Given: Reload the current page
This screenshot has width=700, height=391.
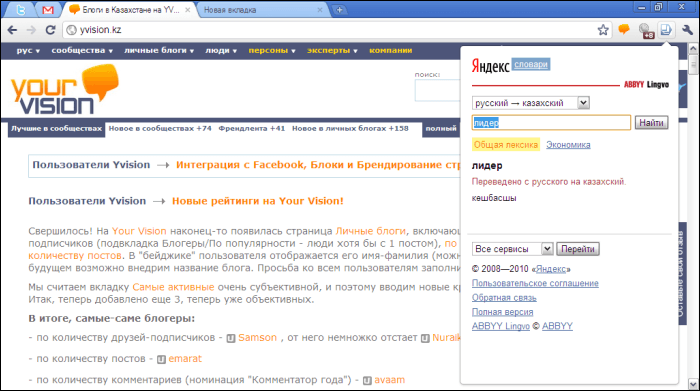Looking at the screenshot, I should 50,30.
